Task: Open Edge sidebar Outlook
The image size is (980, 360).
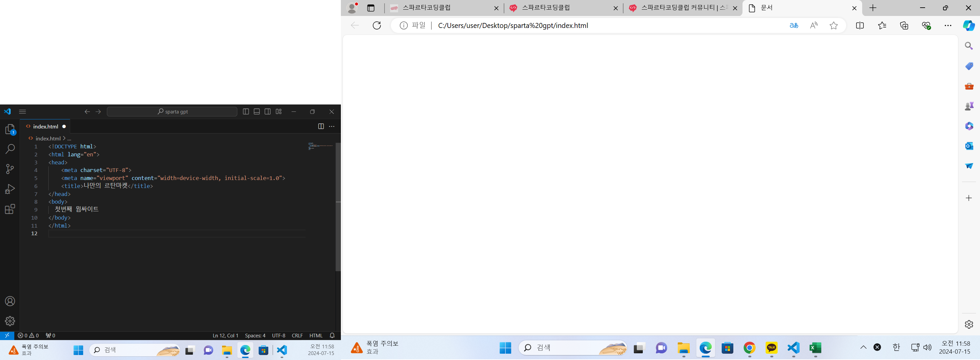Action: pyautogui.click(x=969, y=146)
